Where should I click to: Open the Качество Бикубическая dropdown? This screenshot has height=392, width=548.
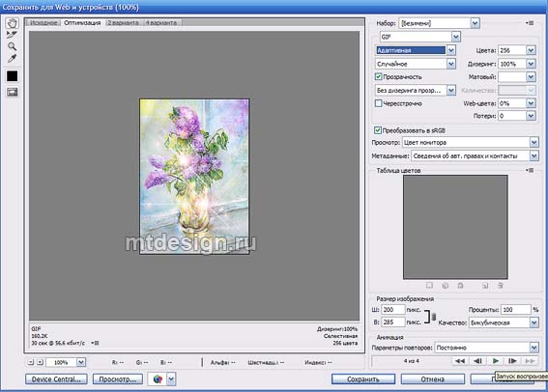point(534,322)
